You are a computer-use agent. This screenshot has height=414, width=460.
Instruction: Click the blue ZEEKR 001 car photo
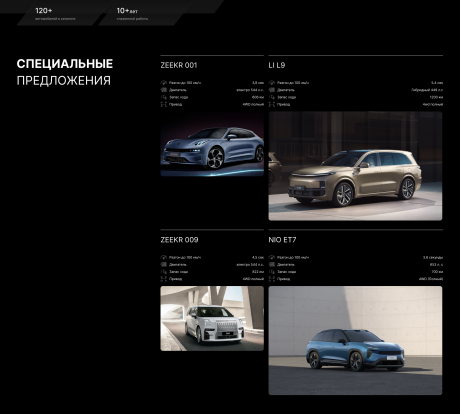[212, 144]
